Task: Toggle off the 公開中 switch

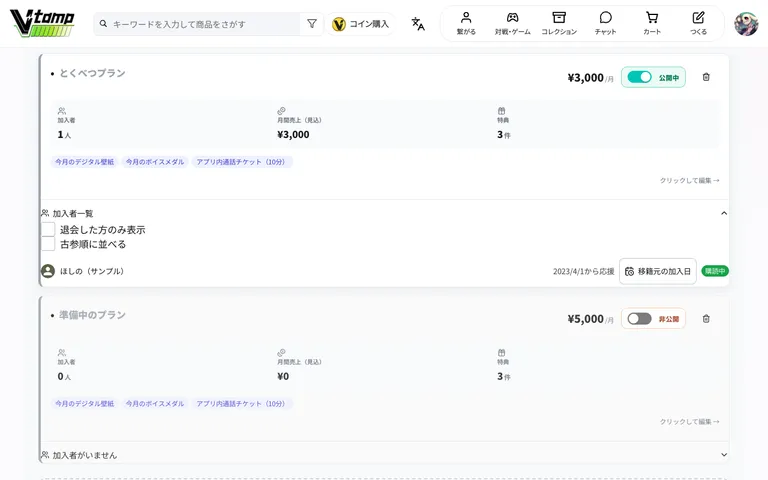Action: pos(639,77)
